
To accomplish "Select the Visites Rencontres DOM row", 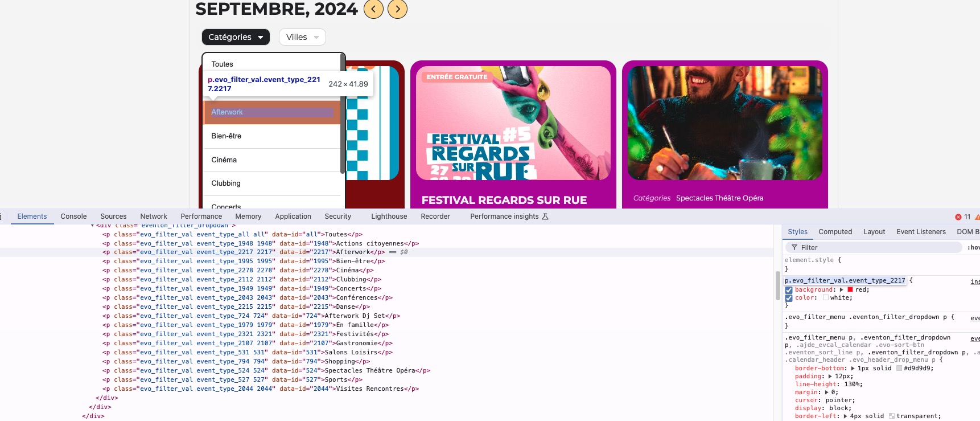I will point(261,389).
